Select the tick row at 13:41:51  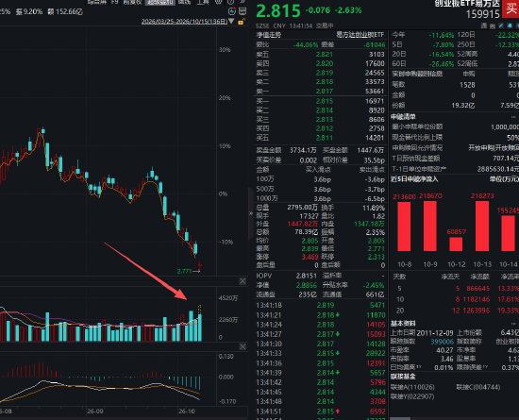[321, 412]
